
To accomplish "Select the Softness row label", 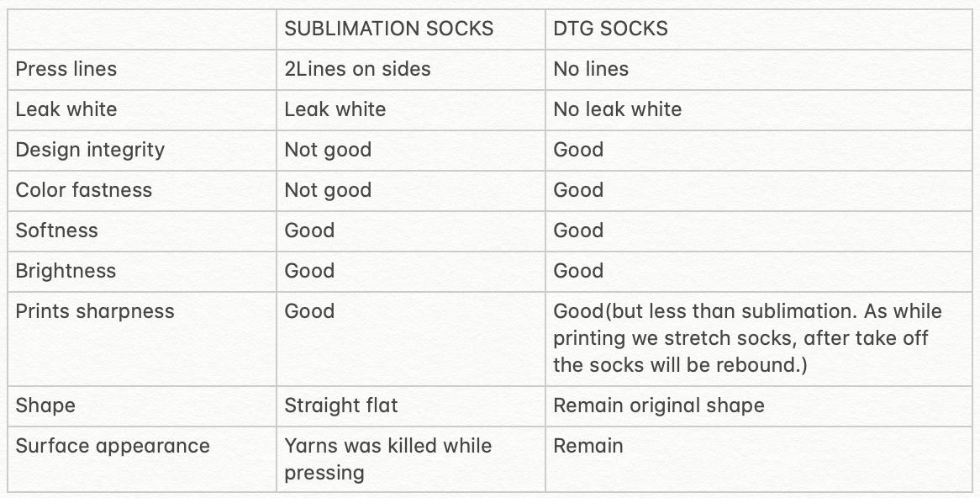I will 56,230.
